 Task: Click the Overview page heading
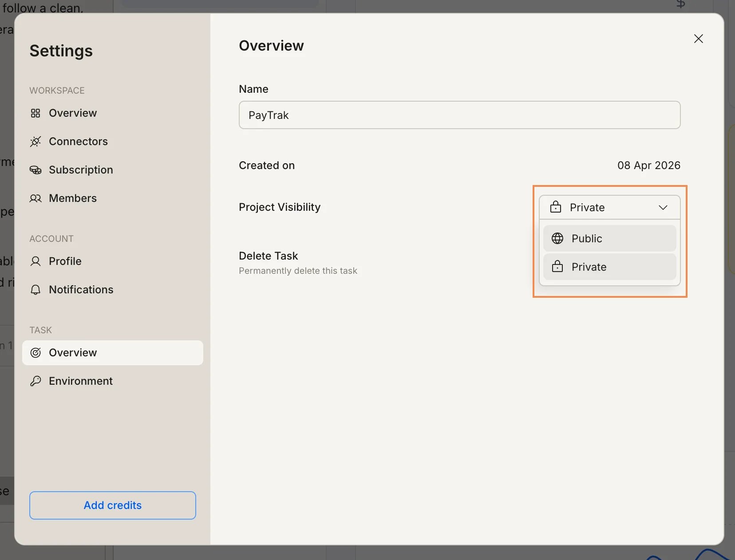(x=271, y=46)
